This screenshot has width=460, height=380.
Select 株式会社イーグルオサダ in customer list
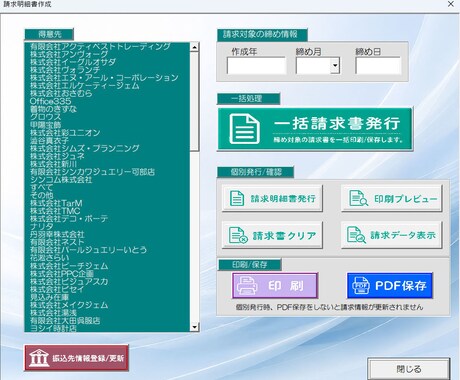[107, 62]
